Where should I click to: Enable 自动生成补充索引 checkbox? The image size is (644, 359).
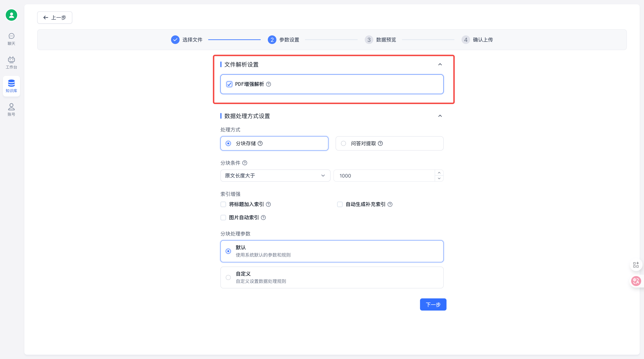[340, 204]
